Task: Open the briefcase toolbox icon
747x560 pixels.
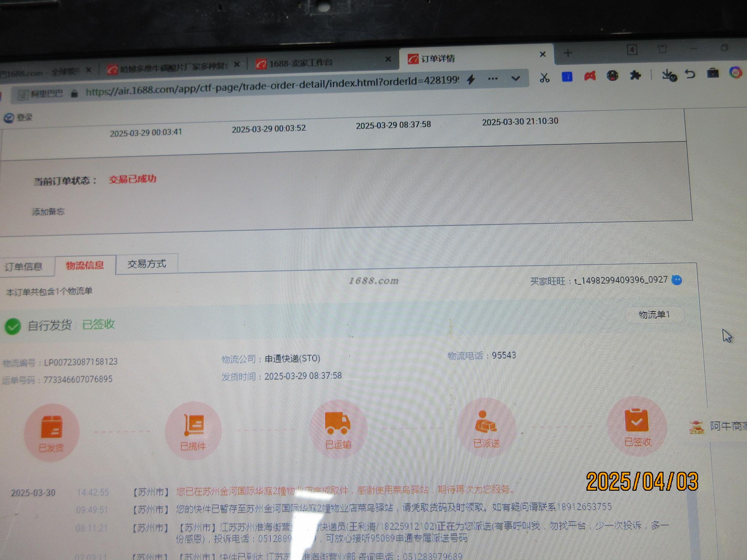Action: pos(712,73)
